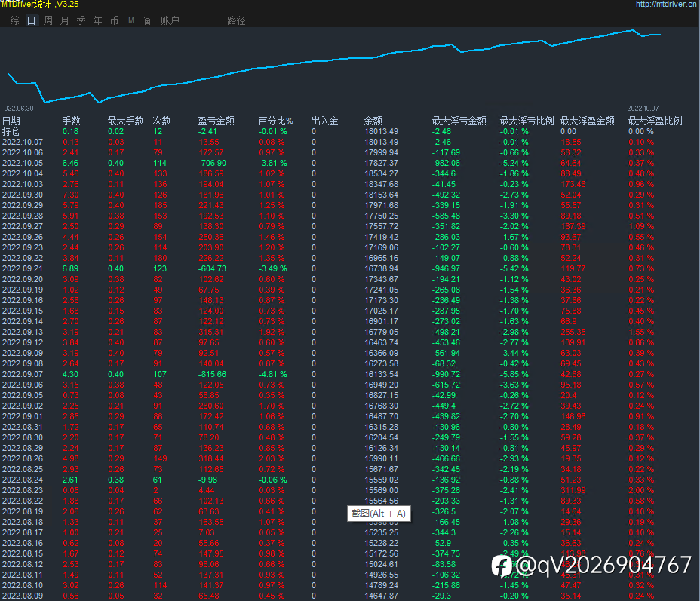Click balance 15235.25
700x601 pixels.
click(x=381, y=532)
